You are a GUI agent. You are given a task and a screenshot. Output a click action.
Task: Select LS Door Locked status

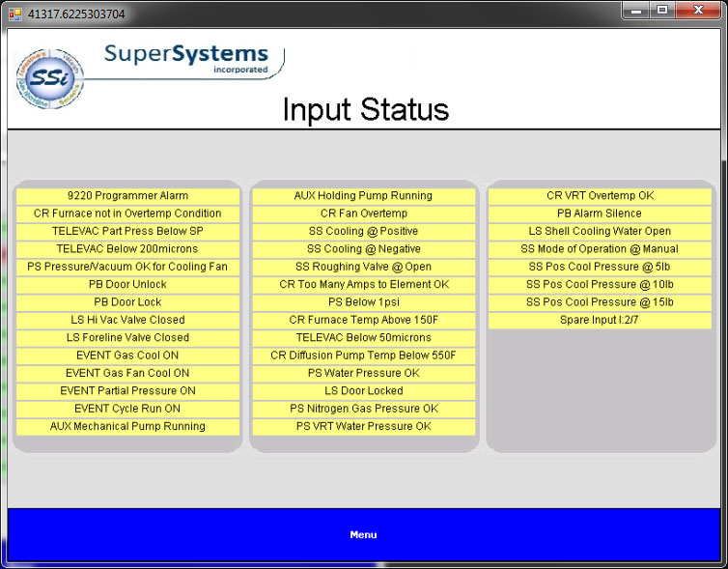click(363, 391)
